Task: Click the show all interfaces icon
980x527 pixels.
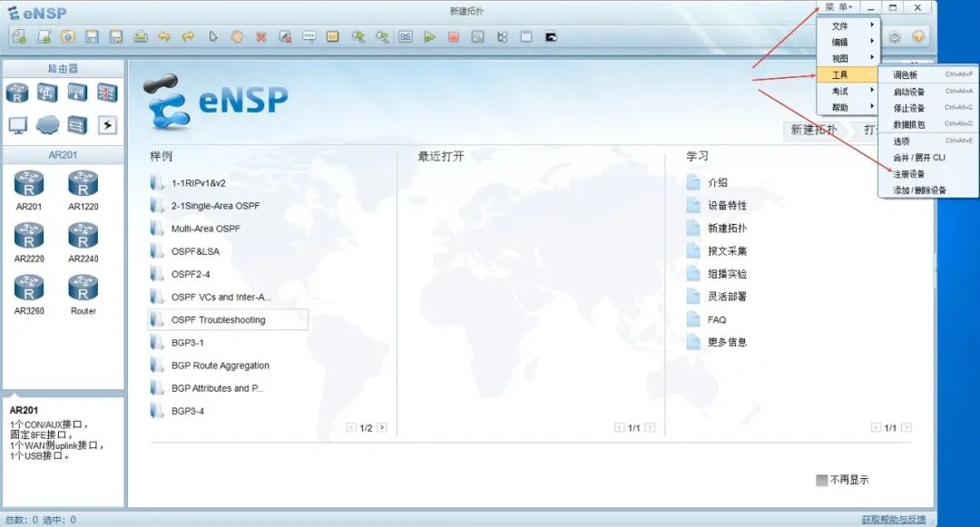Action: tap(502, 37)
